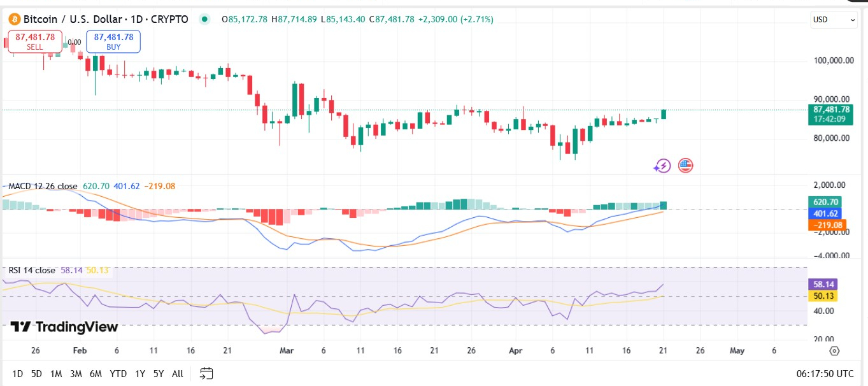Image resolution: width=868 pixels, height=386 pixels.
Task: Click the red SELL 87,481.78 button
Action: click(x=35, y=41)
